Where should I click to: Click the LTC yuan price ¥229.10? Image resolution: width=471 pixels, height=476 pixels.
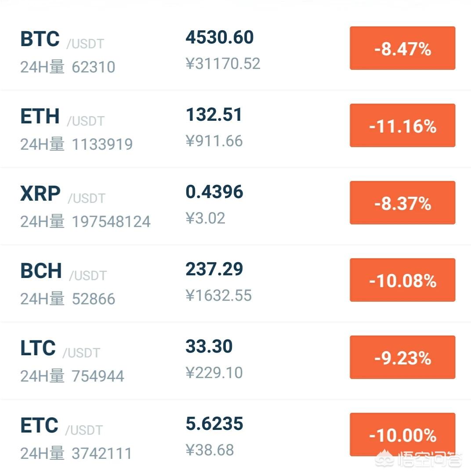pos(214,373)
